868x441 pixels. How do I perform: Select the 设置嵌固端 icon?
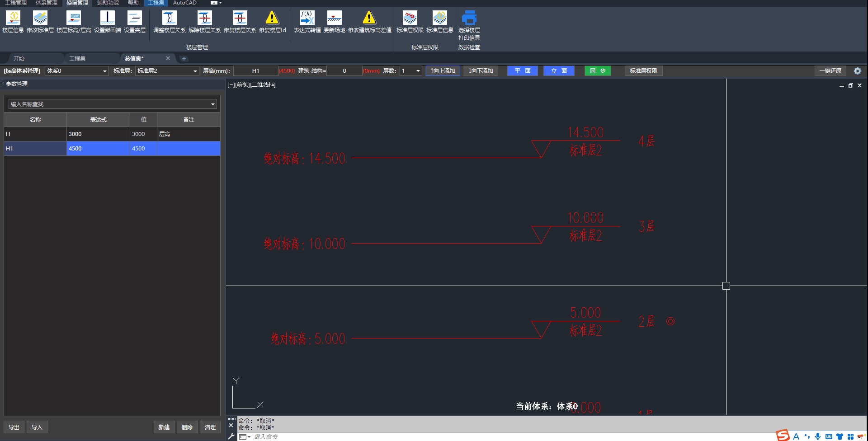(107, 18)
